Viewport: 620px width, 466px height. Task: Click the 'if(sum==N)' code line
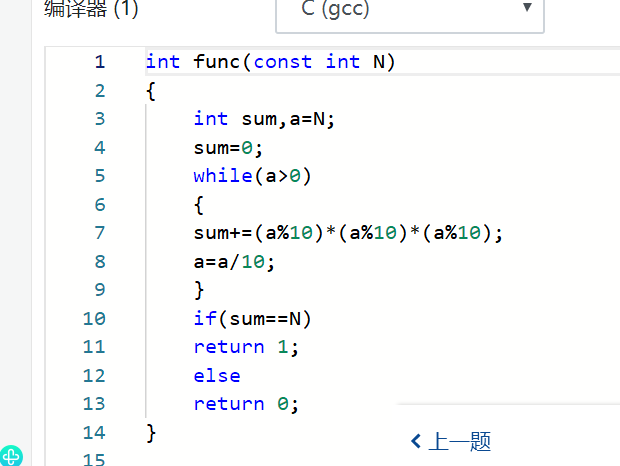pyautogui.click(x=252, y=319)
